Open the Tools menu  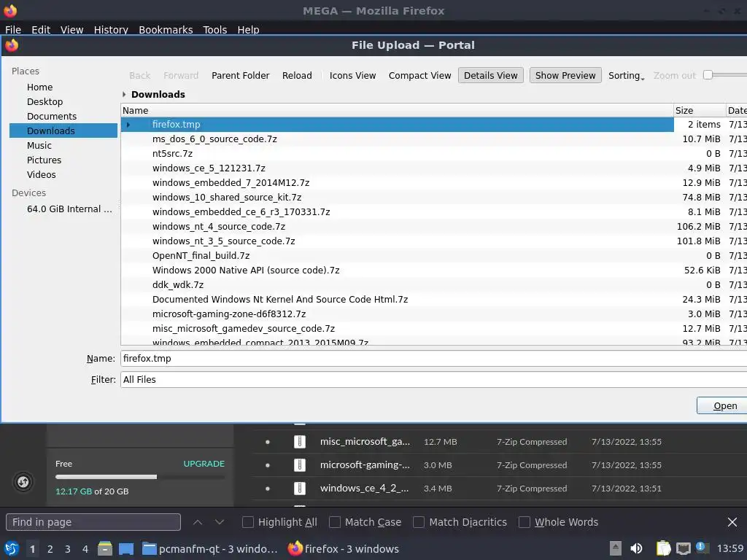215,29
